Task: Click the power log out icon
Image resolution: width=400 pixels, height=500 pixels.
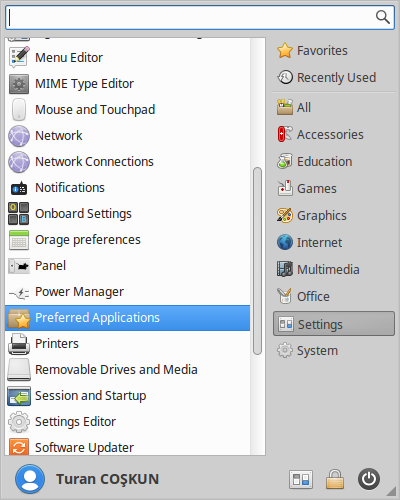Action: pyautogui.click(x=369, y=479)
